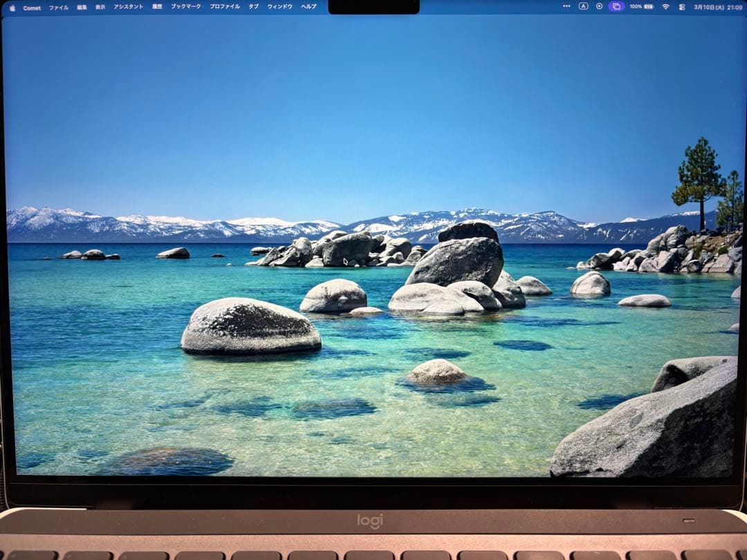Open the ブックマーク menu
Image resolution: width=747 pixels, height=560 pixels.
(187, 6)
